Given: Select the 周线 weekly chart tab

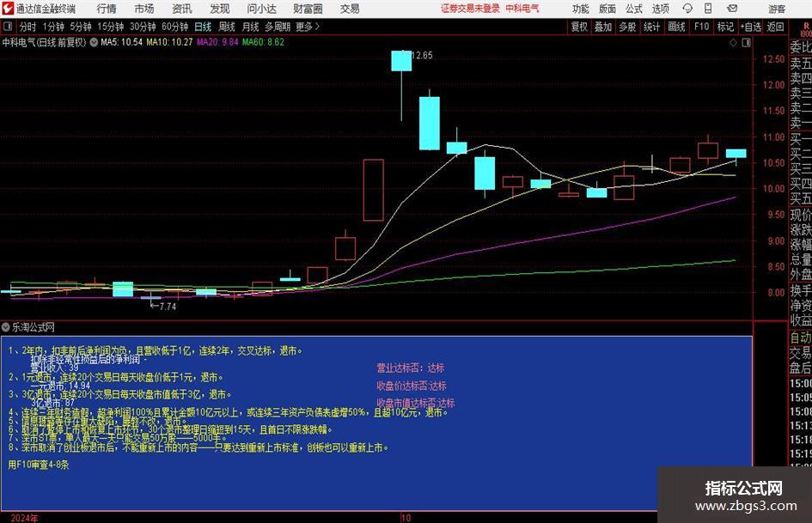Looking at the screenshot, I should tap(227, 27).
